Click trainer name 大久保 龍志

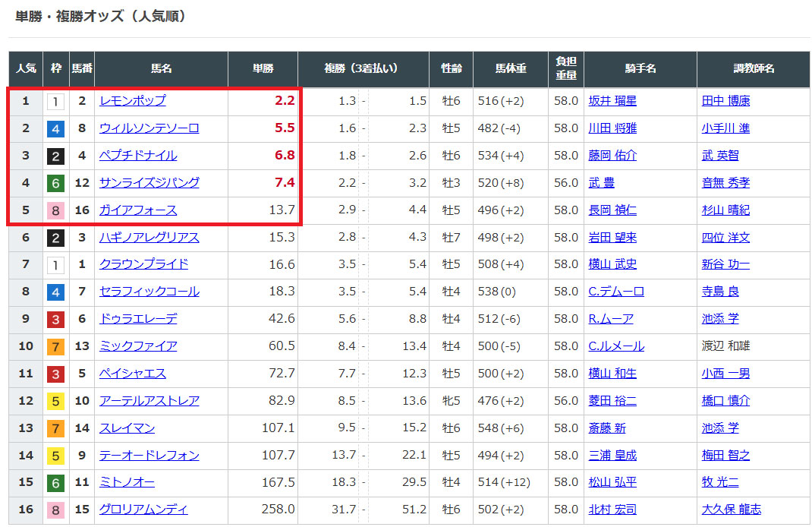(731, 510)
